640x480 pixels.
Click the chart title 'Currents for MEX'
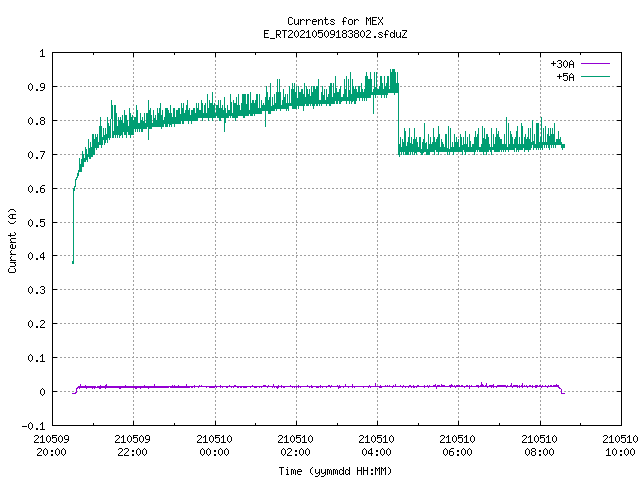pyautogui.click(x=335, y=21)
